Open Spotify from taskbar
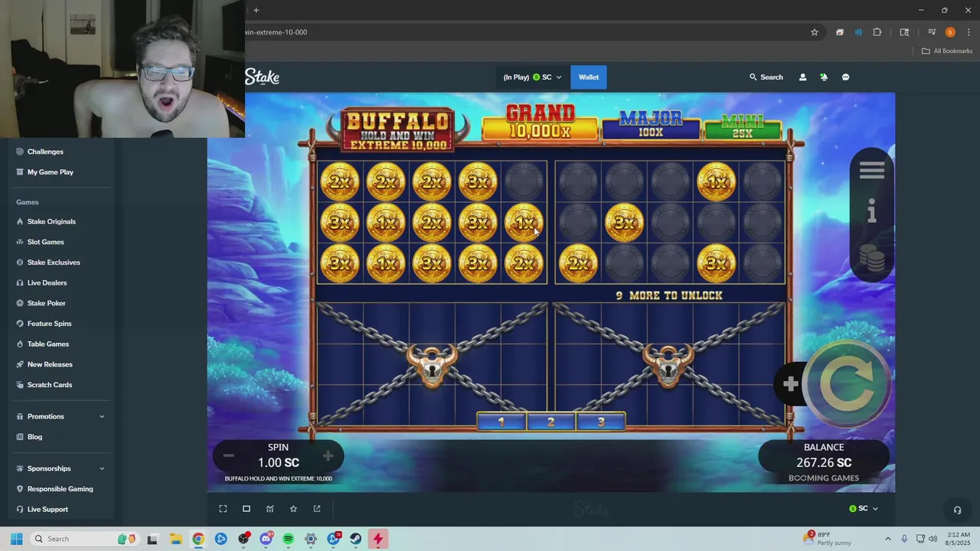980x551 pixels. click(288, 539)
